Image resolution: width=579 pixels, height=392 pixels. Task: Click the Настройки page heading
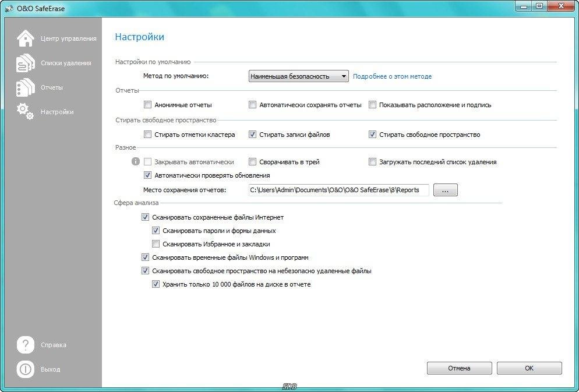click(140, 37)
